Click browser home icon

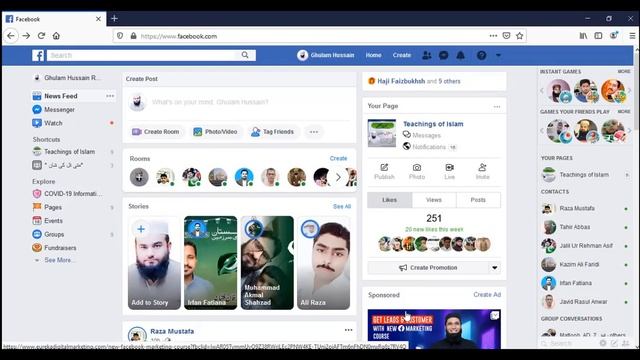56,36
